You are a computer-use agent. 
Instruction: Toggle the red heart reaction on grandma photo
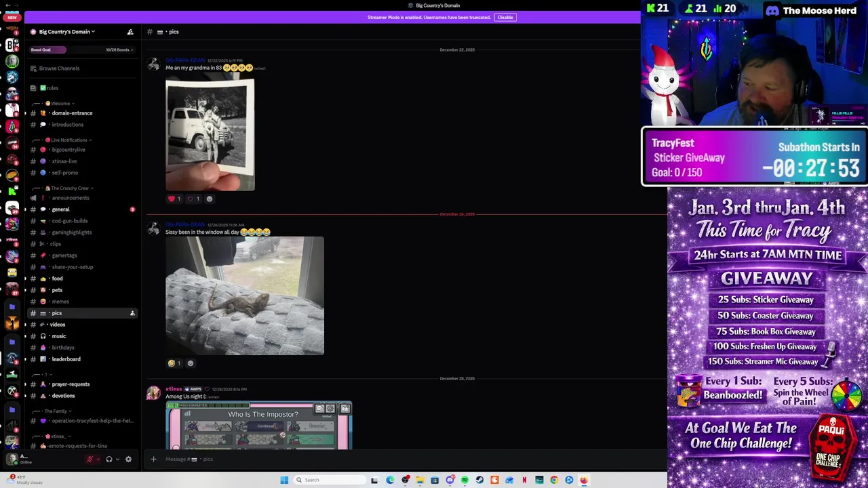pyautogui.click(x=174, y=199)
